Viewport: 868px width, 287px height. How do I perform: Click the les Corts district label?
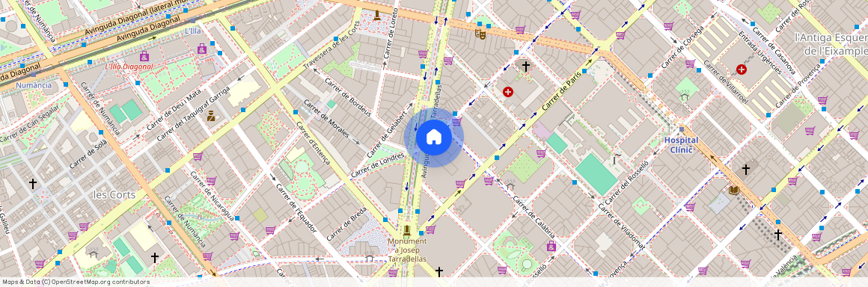tap(114, 194)
